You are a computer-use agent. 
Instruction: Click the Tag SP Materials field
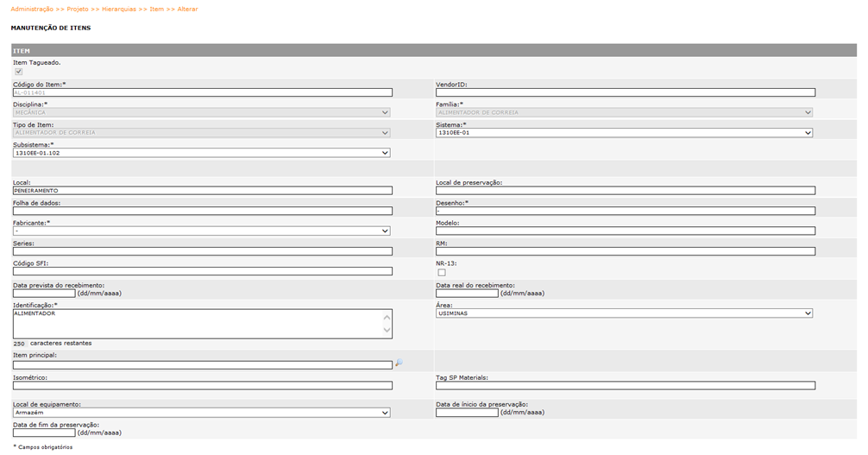coord(625,385)
